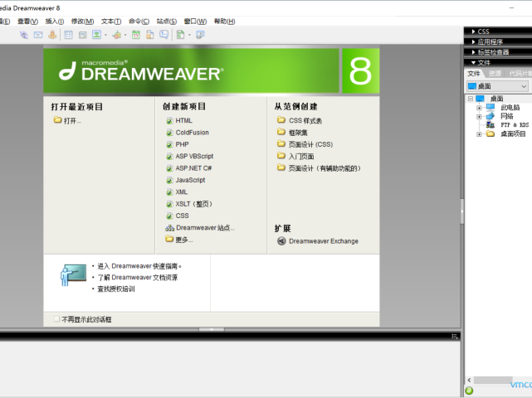Click the green status icon at bottom right
Screen dimensions: 532x398
click(x=469, y=391)
